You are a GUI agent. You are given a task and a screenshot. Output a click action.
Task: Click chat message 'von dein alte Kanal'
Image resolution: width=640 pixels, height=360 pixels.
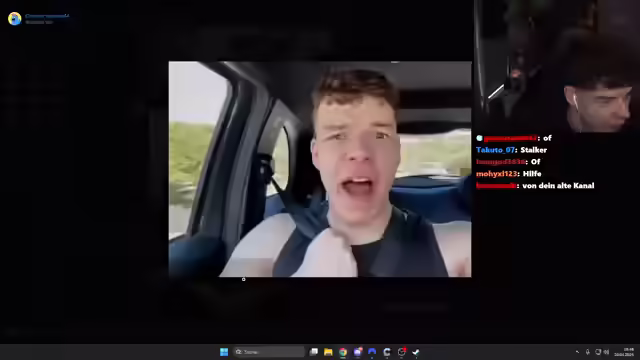coord(558,186)
